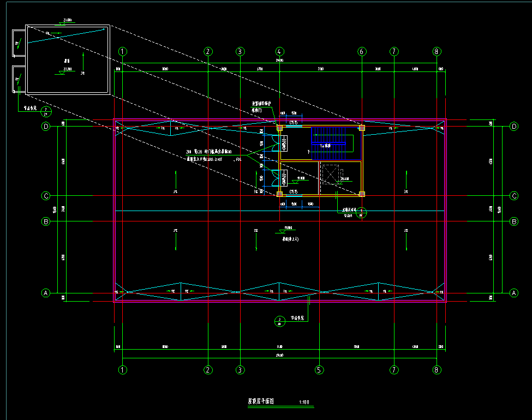The height and width of the screenshot is (420, 532).
Task: Click bottom axis bubble numbered 2
Action: point(208,370)
